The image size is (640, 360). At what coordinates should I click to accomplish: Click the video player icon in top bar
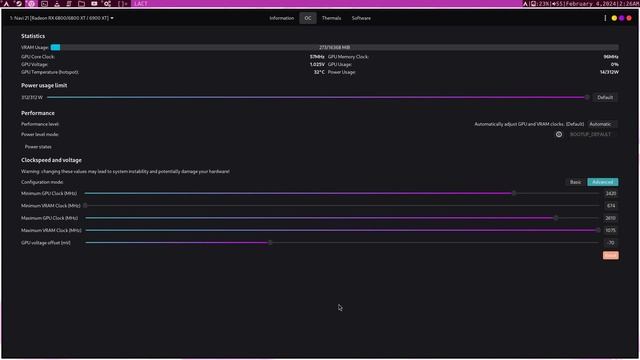coord(94,4)
